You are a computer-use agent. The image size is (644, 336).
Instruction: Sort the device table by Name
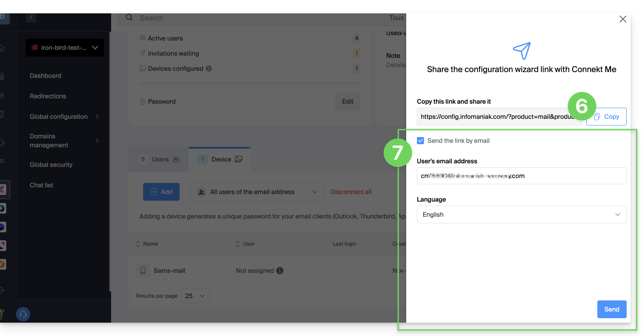[x=147, y=244]
